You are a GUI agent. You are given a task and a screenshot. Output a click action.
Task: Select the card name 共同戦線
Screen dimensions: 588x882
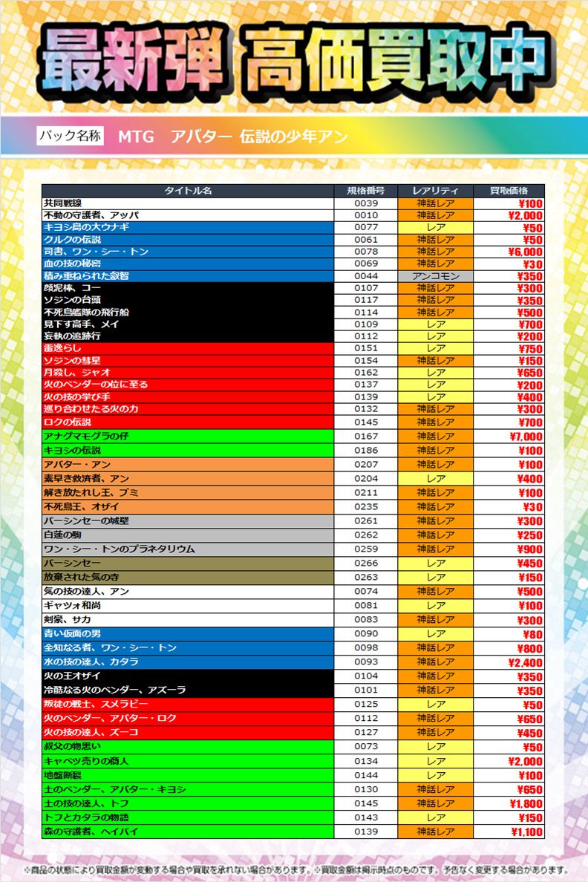pyautogui.click(x=63, y=203)
